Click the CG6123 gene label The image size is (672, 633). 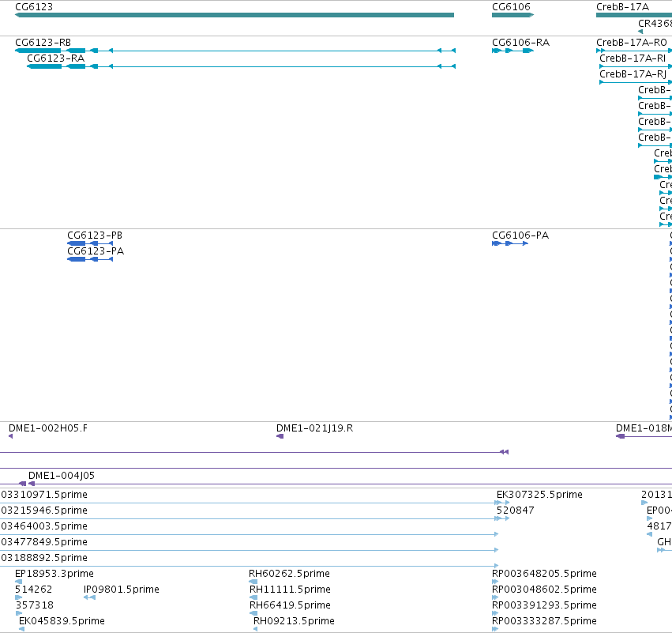[34, 7]
